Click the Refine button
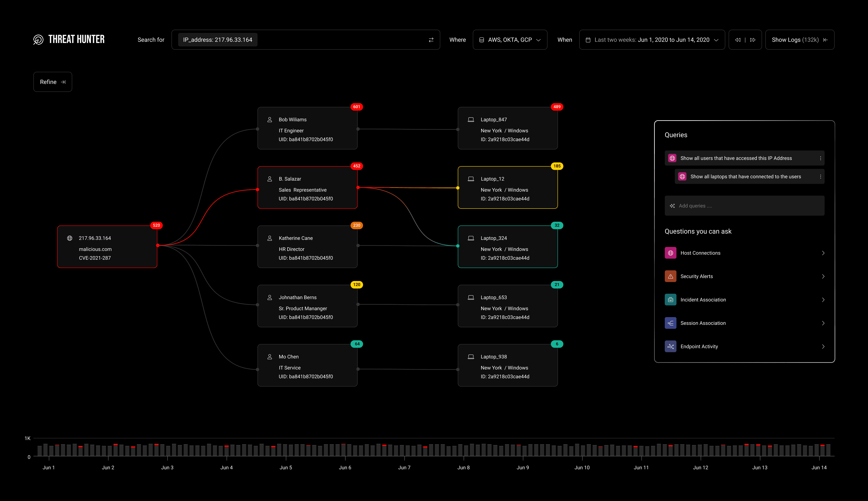868x501 pixels. coord(53,82)
